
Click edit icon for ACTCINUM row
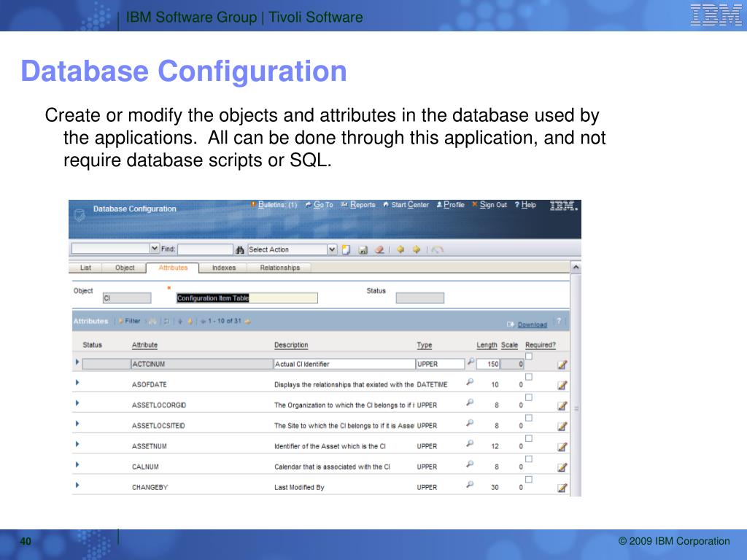(562, 365)
